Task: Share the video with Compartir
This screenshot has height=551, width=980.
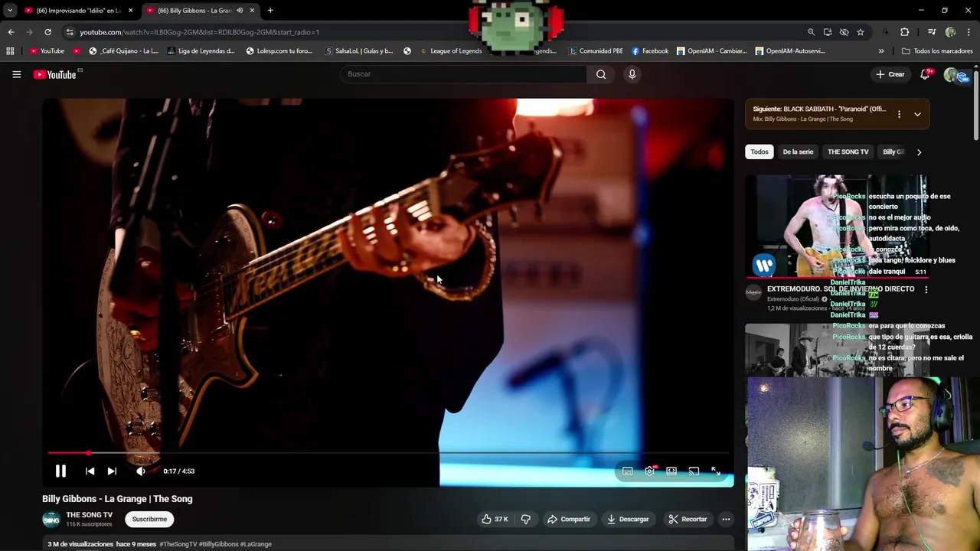Action: tap(569, 519)
